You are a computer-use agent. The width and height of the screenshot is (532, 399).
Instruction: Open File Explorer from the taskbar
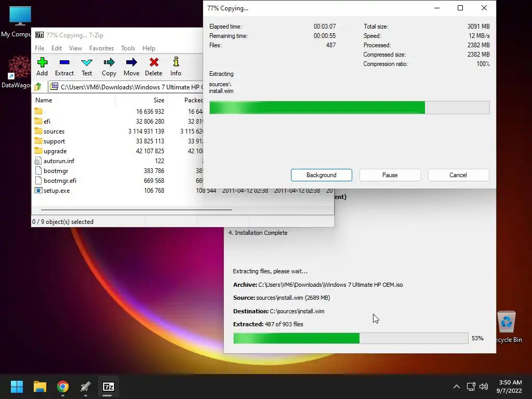point(39,387)
